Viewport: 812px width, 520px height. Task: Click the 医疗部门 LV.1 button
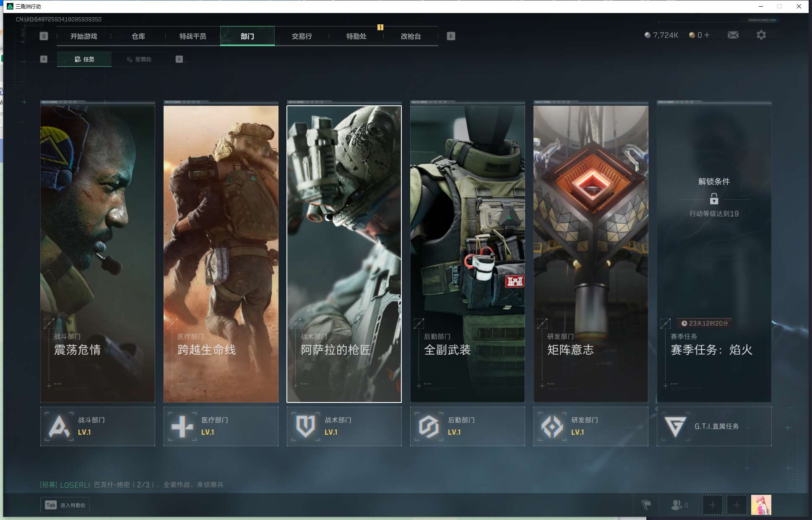click(x=221, y=426)
